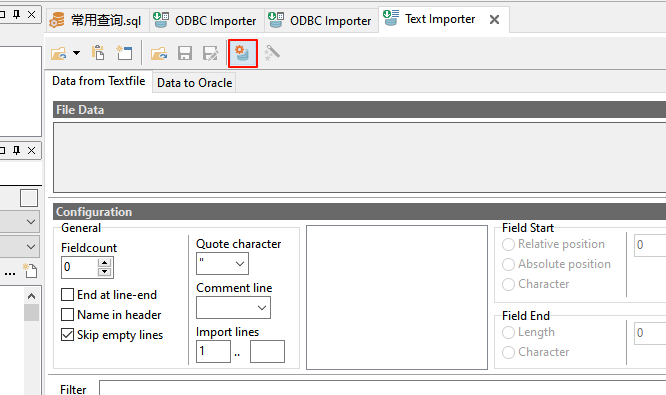Select Field Start Character radio button
Viewport: 666px width, 395px height.
[x=508, y=285]
